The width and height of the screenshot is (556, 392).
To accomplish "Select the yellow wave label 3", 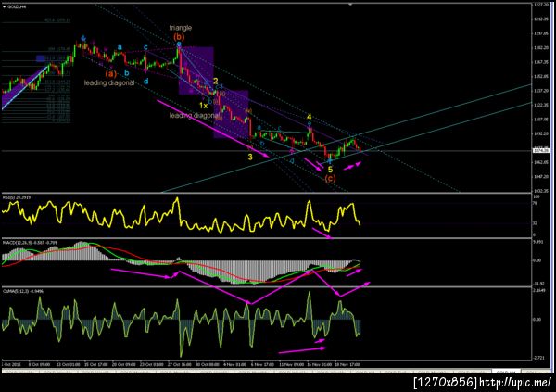I will pos(250,157).
